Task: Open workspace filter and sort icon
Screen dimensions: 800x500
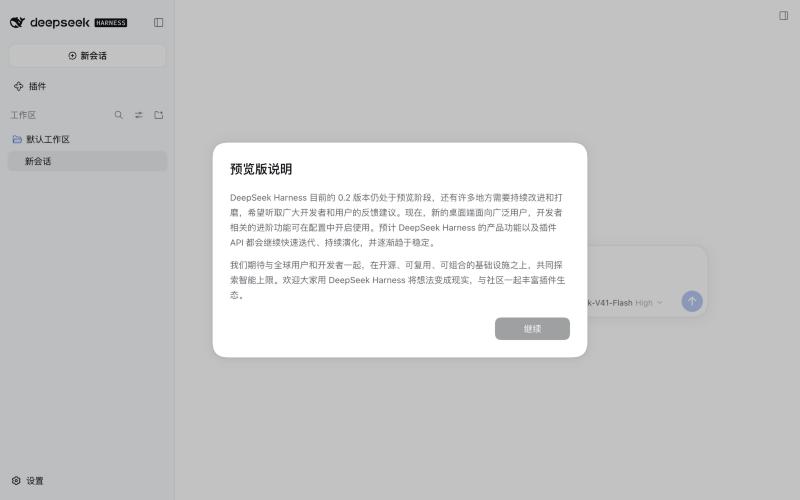Action: click(x=139, y=115)
